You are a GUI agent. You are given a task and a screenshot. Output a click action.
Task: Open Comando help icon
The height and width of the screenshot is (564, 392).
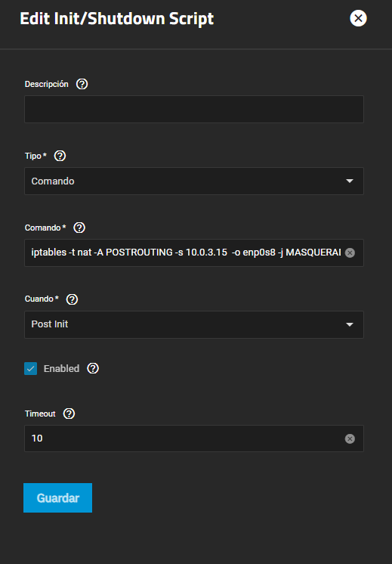point(79,228)
